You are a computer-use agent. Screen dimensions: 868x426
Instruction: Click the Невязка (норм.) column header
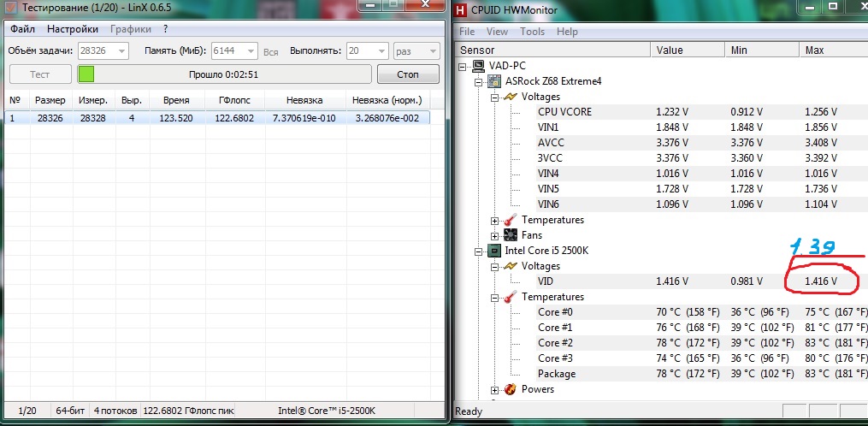387,101
